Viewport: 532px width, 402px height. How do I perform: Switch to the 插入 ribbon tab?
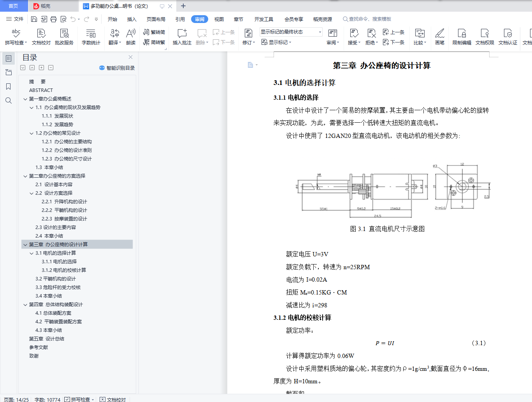coord(132,19)
